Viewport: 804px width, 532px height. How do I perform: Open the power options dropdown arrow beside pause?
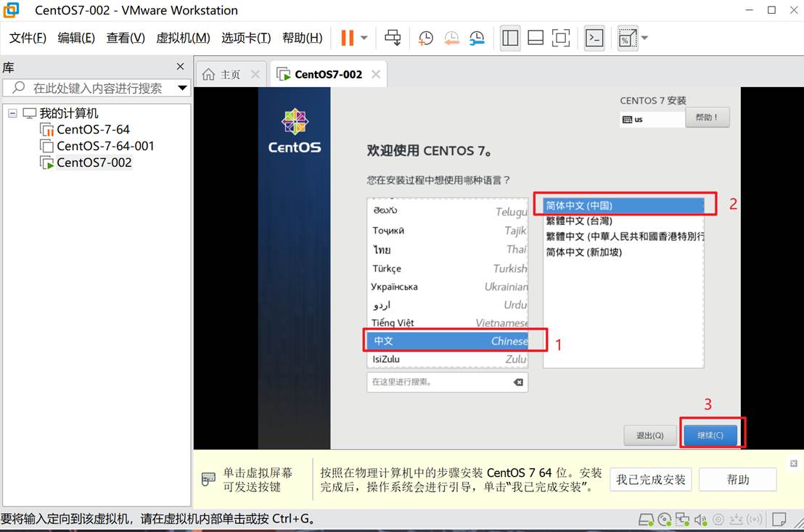[x=364, y=38]
